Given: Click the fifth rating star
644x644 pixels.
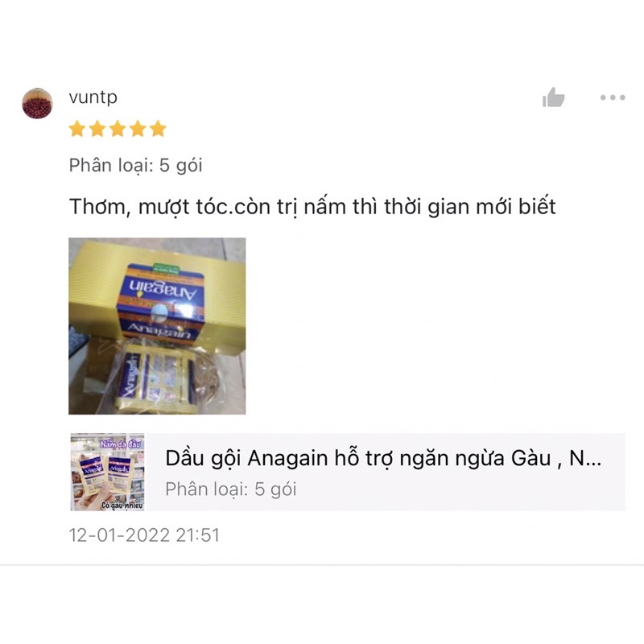Looking at the screenshot, I should [x=158, y=129].
